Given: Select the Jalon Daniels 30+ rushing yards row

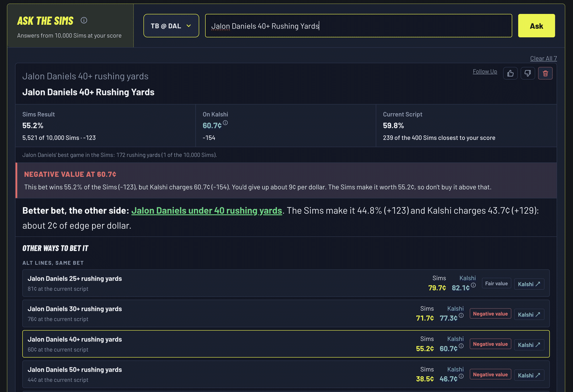Looking at the screenshot, I should [286, 314].
